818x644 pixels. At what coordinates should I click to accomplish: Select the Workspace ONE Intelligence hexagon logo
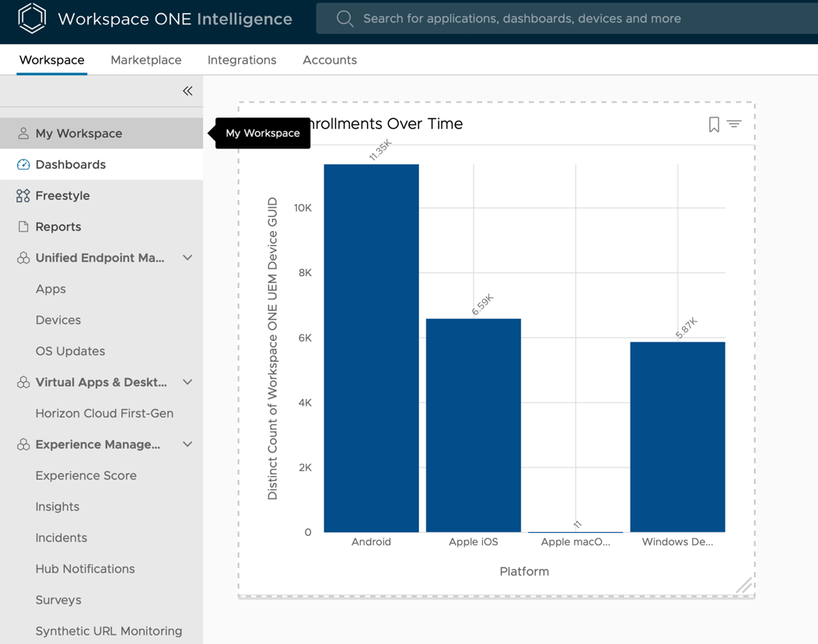coord(31,19)
